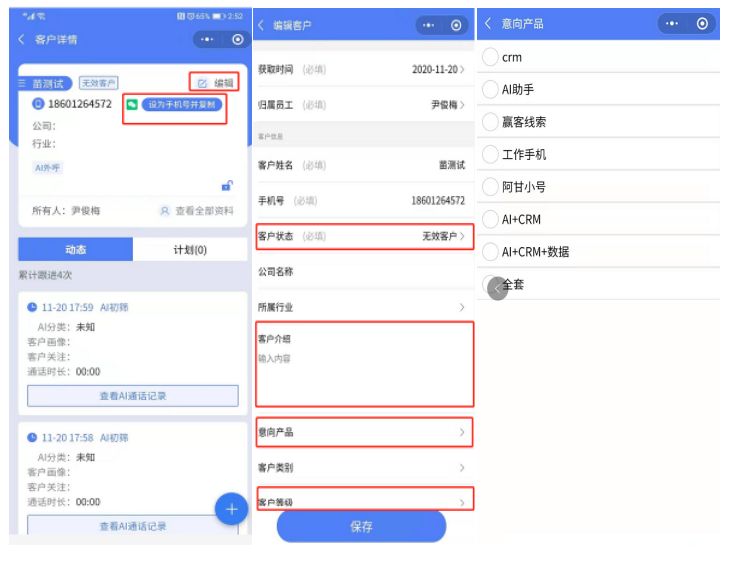The height and width of the screenshot is (561, 743).
Task: Open the more options dots on 意向产品
Action: pos(671,23)
